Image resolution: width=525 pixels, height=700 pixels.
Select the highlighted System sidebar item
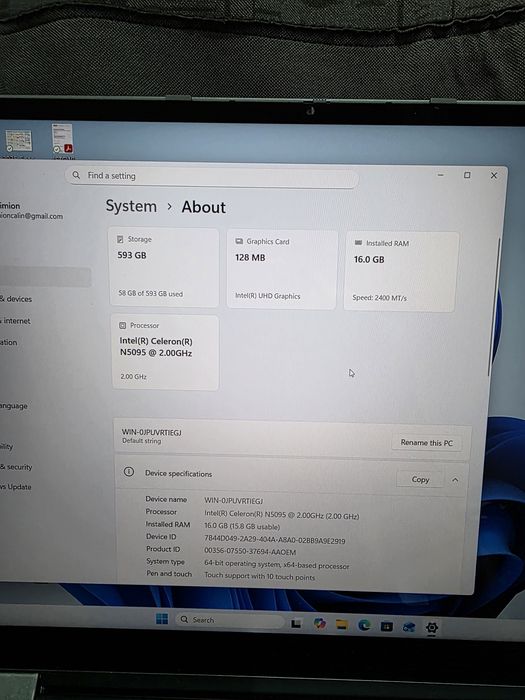pos(45,277)
